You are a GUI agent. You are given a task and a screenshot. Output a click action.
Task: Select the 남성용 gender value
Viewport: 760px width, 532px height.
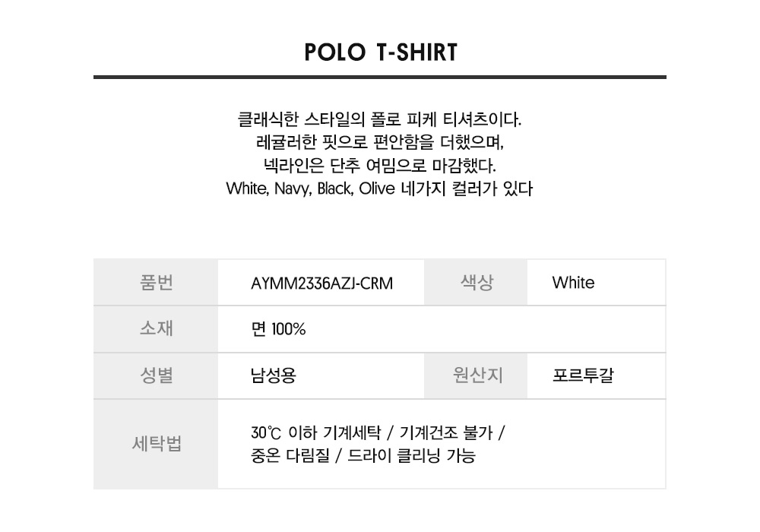274,376
